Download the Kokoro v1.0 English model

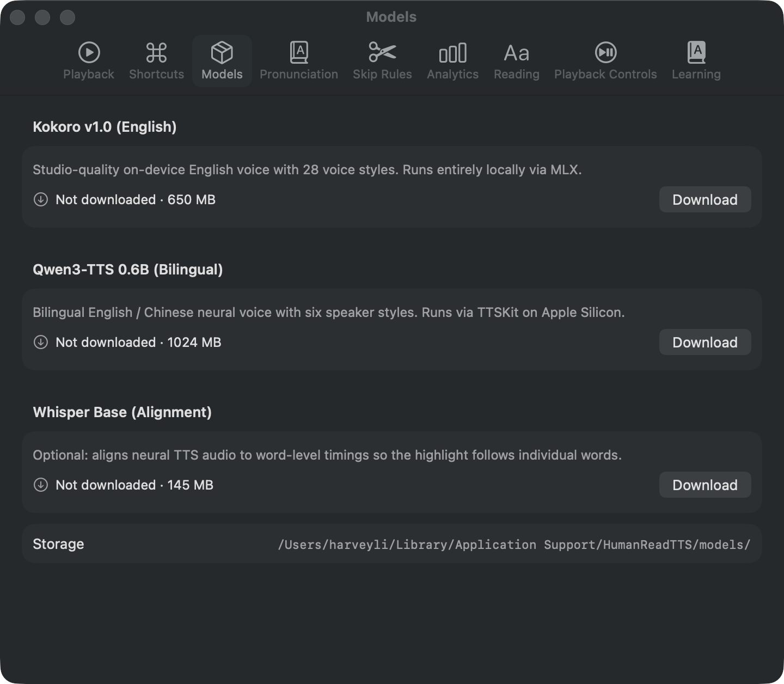click(705, 199)
